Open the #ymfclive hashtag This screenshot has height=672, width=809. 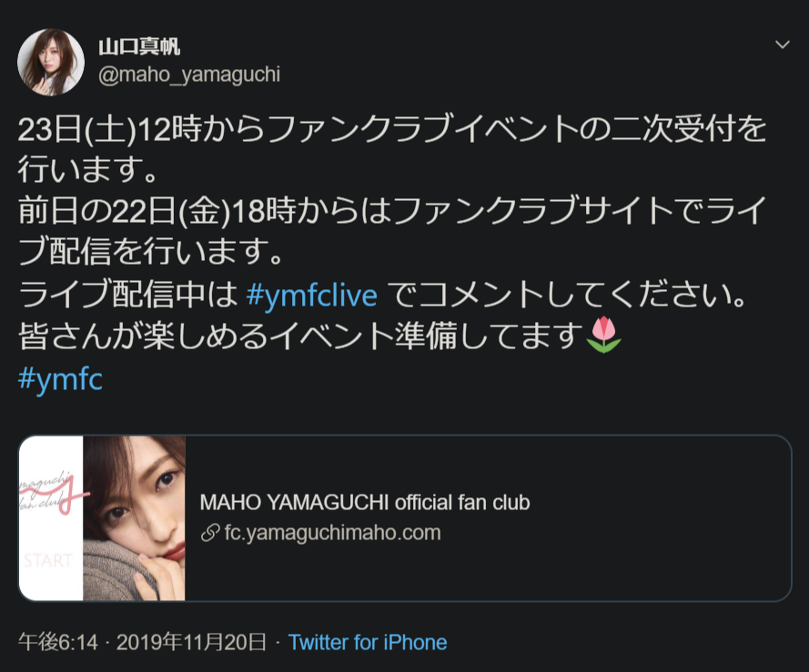coord(311,295)
